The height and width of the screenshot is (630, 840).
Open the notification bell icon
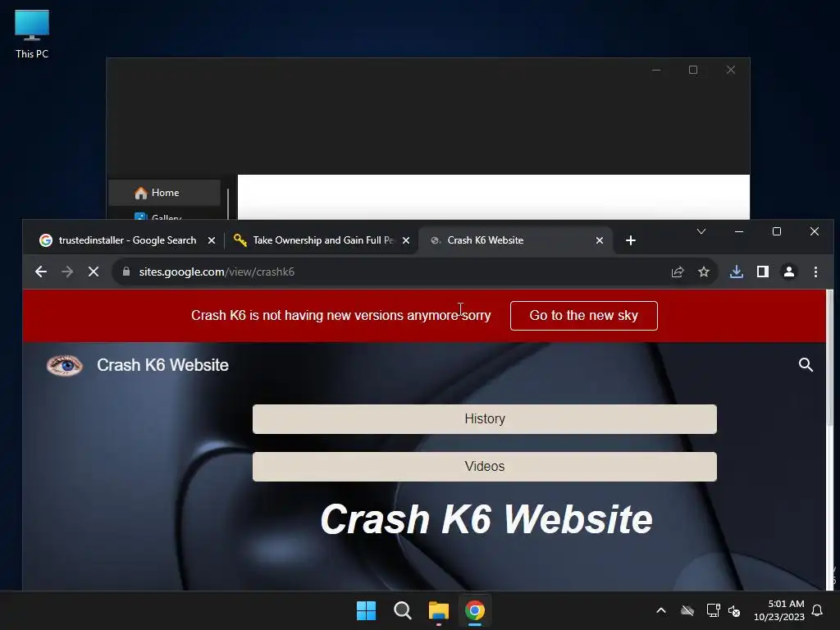tap(817, 610)
